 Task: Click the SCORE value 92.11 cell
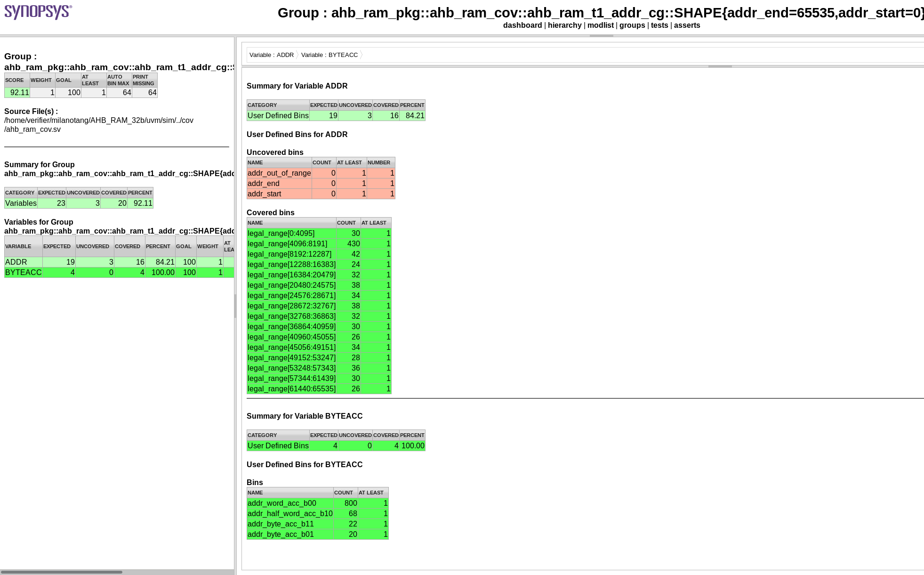[x=17, y=93]
